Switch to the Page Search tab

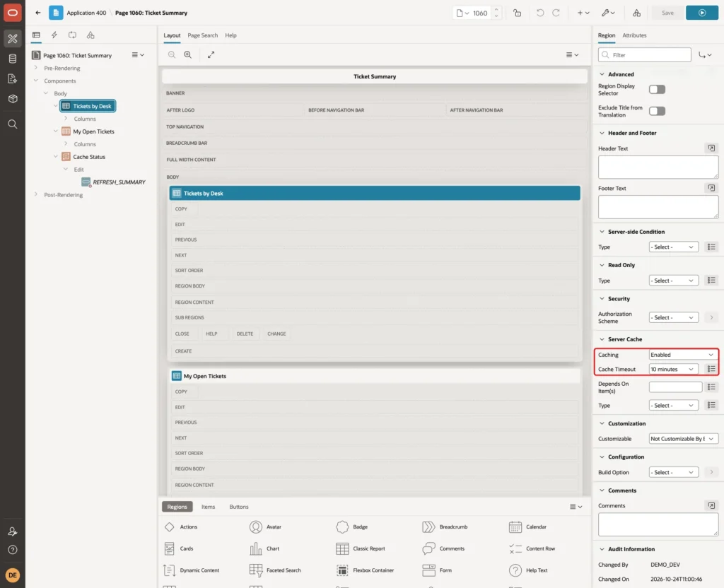202,35
